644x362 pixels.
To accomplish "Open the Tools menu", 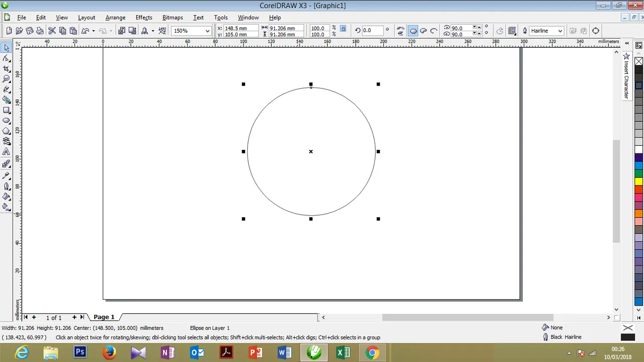I will [x=221, y=18].
